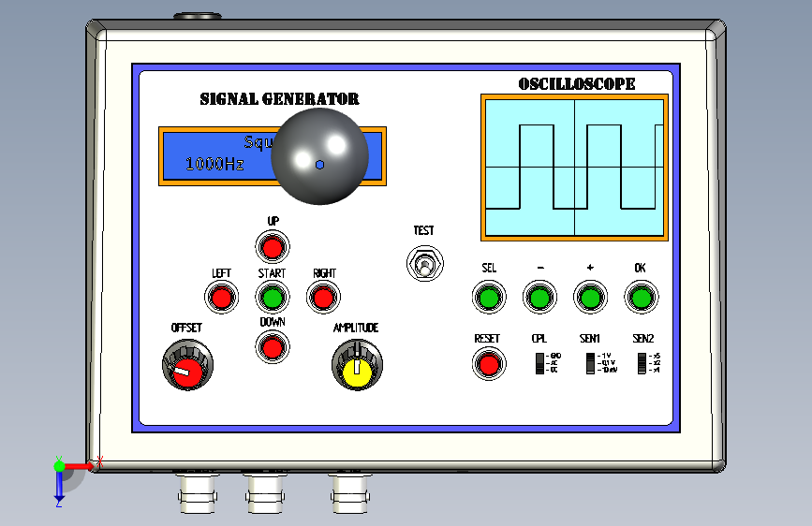Click the TEST label text
The width and height of the screenshot is (812, 526).
pos(423,230)
